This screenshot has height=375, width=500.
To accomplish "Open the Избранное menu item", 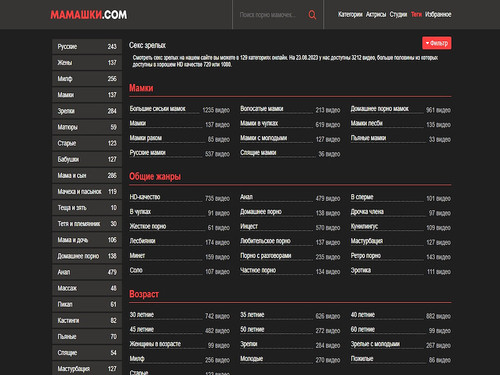I will 438,14.
